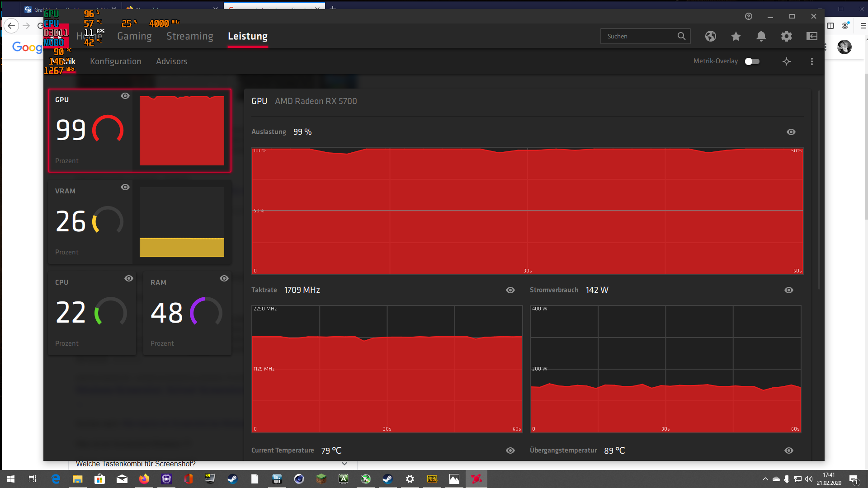This screenshot has height=488, width=868.
Task: Toggle Stromverbrauch graph visibility eye
Action: coord(788,290)
